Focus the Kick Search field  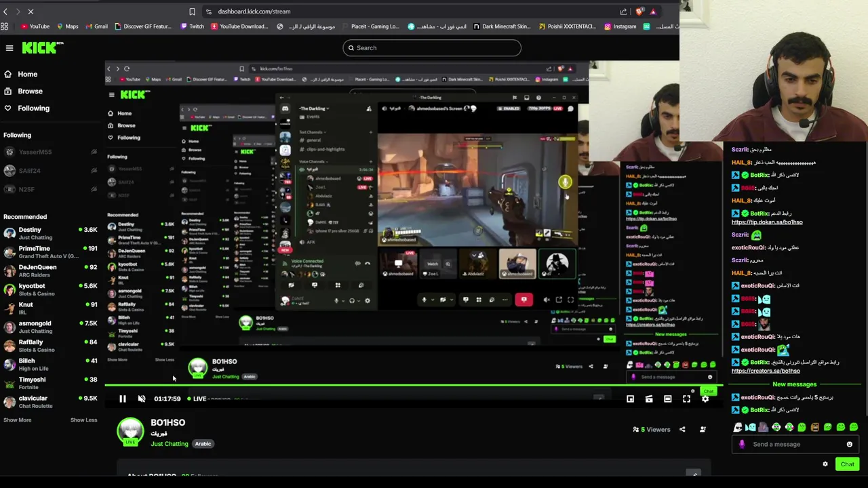click(432, 47)
